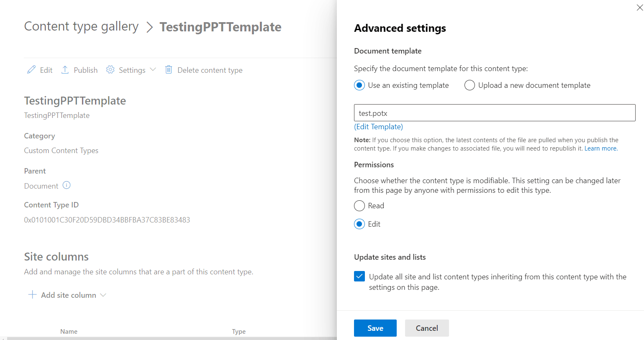The image size is (644, 340).
Task: Click the Edit pencil icon
Action: [31, 70]
